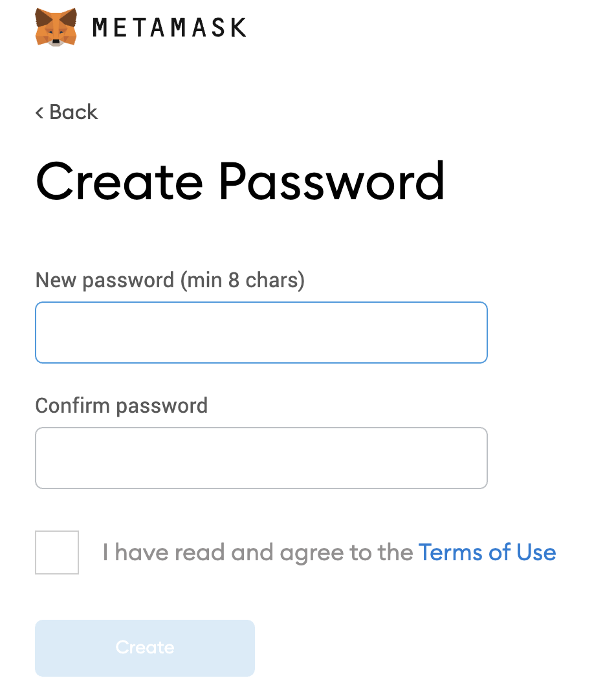
Task: Click the "New password" field label
Action: pyautogui.click(x=104, y=280)
